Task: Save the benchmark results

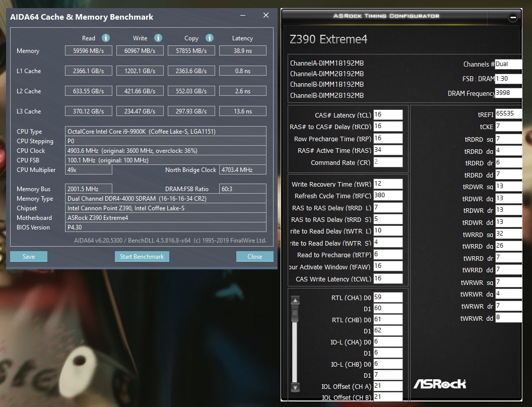Action: (29, 257)
